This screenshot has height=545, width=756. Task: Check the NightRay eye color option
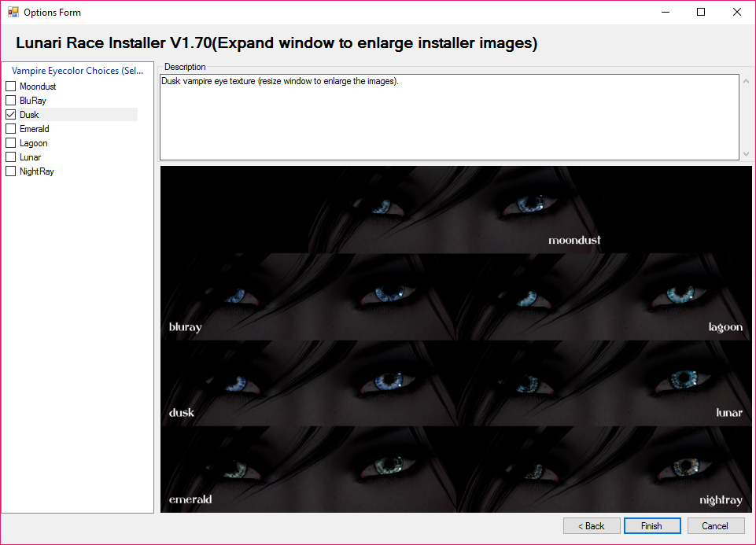coord(10,171)
